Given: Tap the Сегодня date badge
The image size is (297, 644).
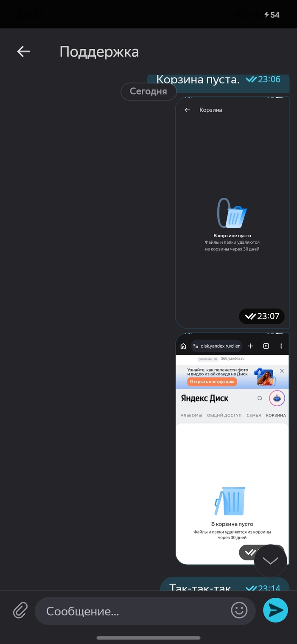Looking at the screenshot, I should pyautogui.click(x=148, y=91).
